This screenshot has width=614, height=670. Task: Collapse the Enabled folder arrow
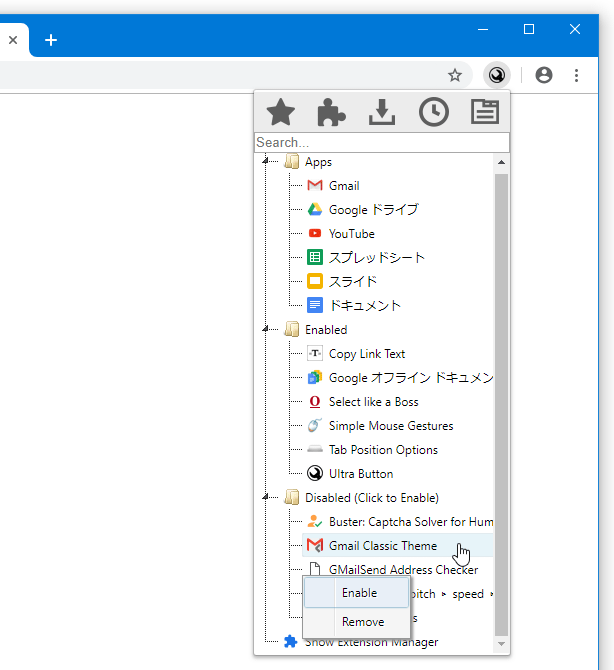pos(265,329)
